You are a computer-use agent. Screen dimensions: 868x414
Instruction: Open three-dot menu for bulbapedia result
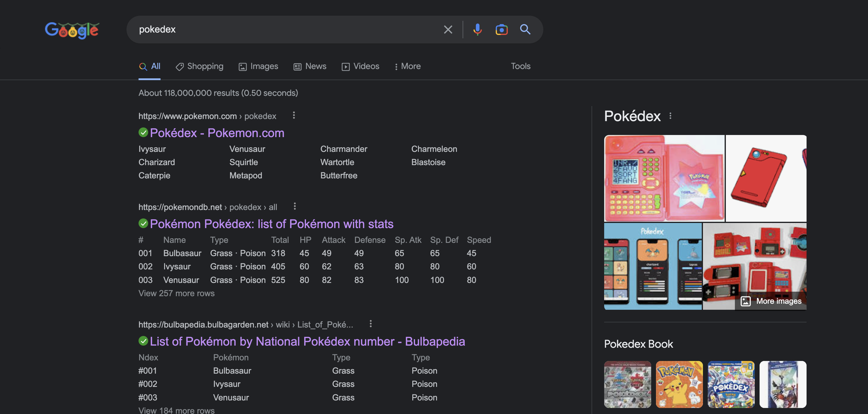coord(370,324)
